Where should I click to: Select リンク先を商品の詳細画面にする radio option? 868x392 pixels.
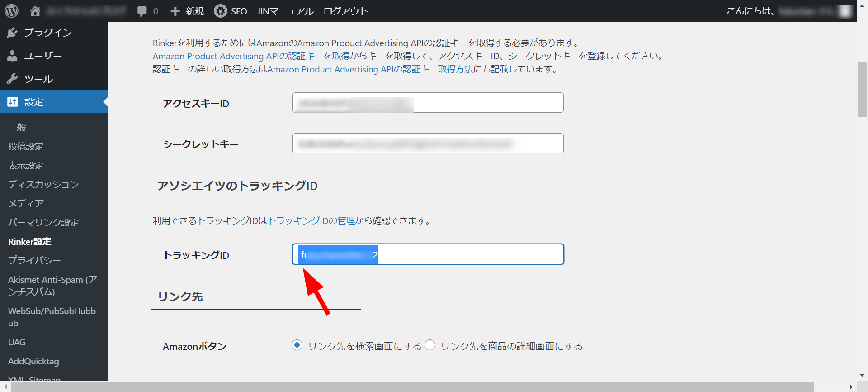[430, 345]
